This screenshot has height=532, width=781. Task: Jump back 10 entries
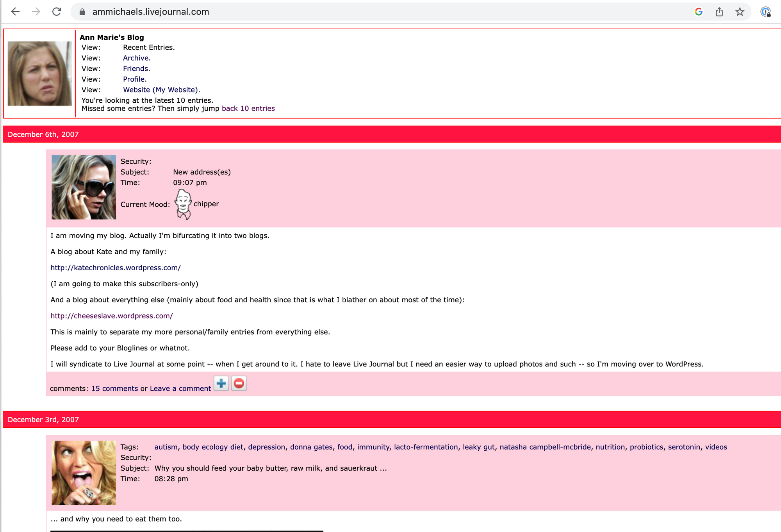(x=248, y=108)
